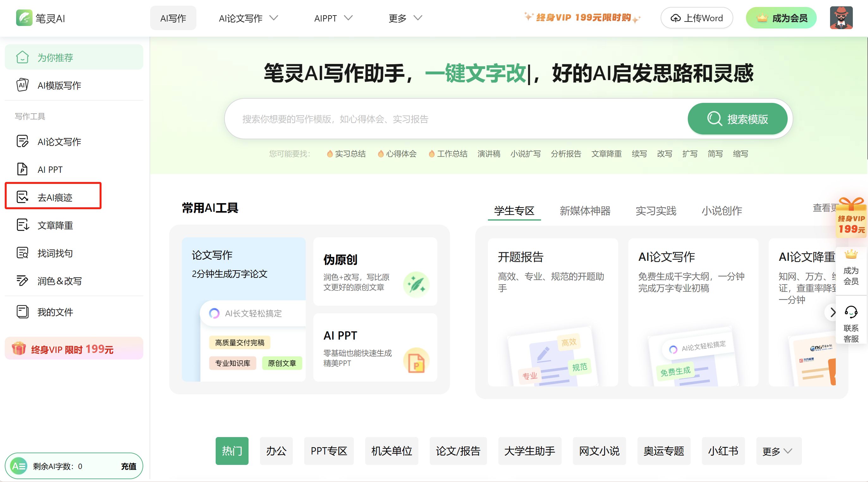Open 为你推荐 home icon in sidebar
This screenshot has width=868, height=482.
pos(22,57)
